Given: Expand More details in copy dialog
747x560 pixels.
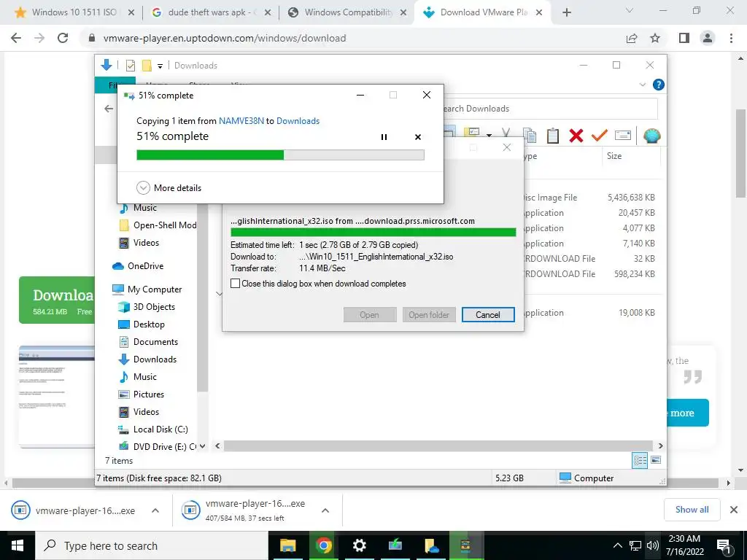Looking at the screenshot, I should [169, 188].
